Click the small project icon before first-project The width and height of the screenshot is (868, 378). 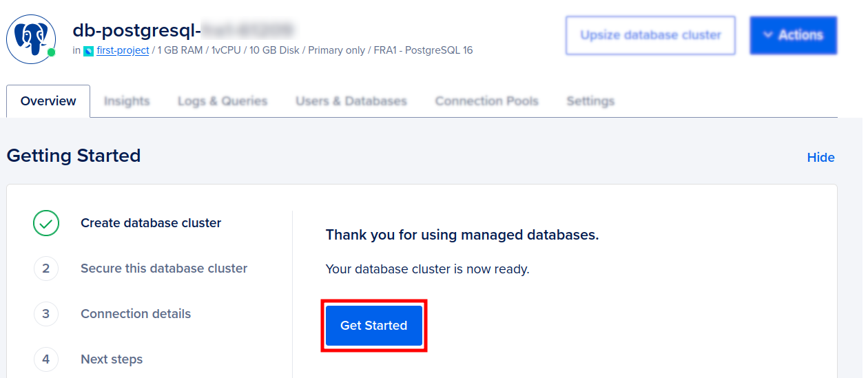coord(88,51)
